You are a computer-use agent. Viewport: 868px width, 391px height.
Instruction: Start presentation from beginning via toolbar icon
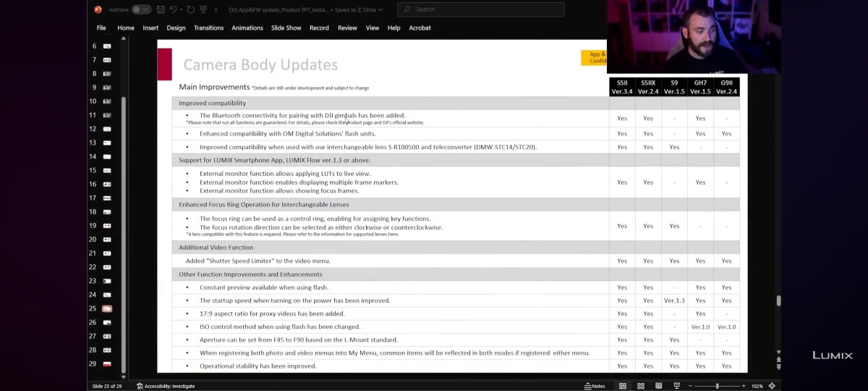[205, 9]
